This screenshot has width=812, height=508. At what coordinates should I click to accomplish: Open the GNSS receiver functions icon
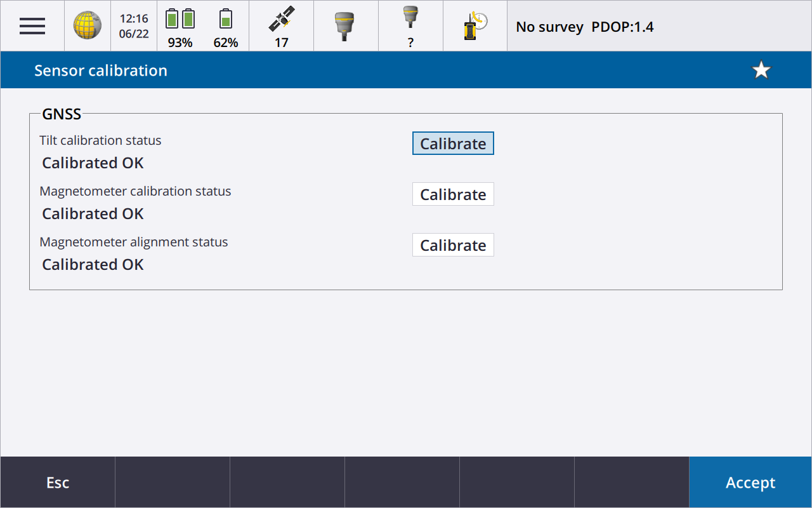(x=346, y=26)
